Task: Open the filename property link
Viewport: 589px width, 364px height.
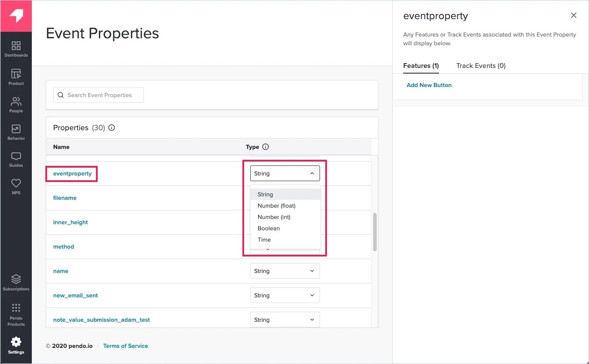Action: (65, 198)
